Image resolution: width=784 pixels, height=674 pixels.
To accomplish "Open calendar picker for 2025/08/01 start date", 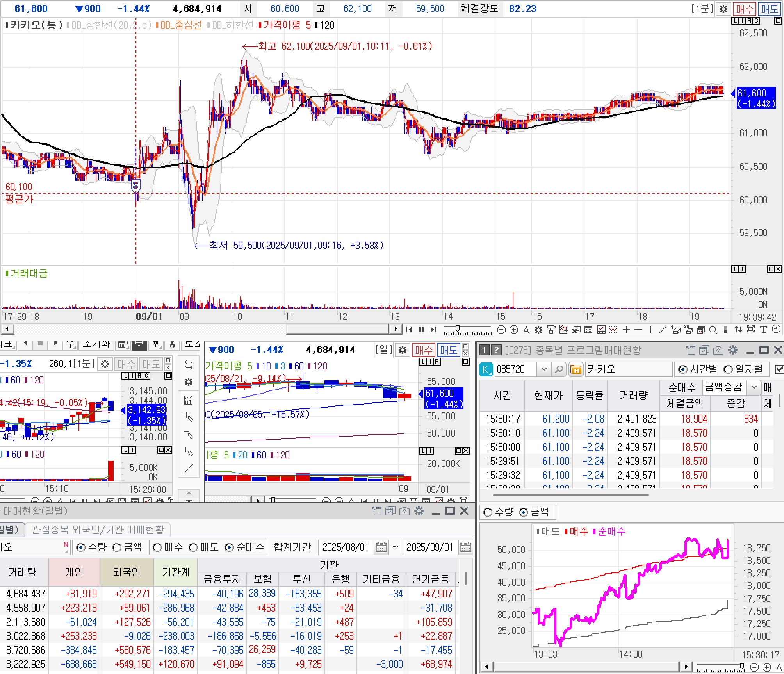I will tap(381, 547).
